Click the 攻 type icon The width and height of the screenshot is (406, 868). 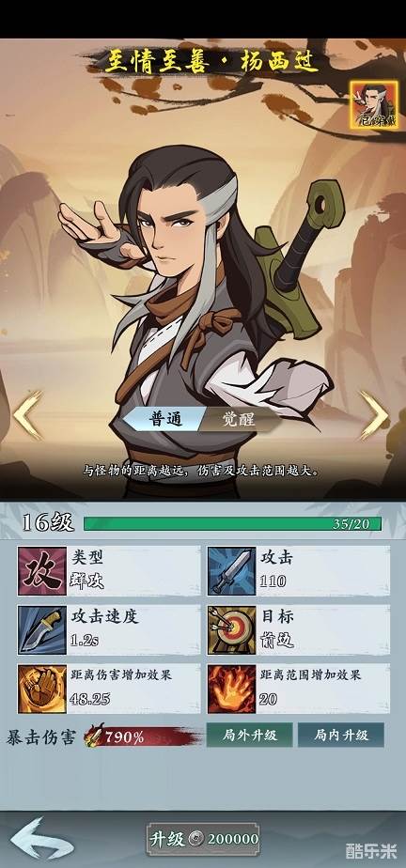click(42, 571)
